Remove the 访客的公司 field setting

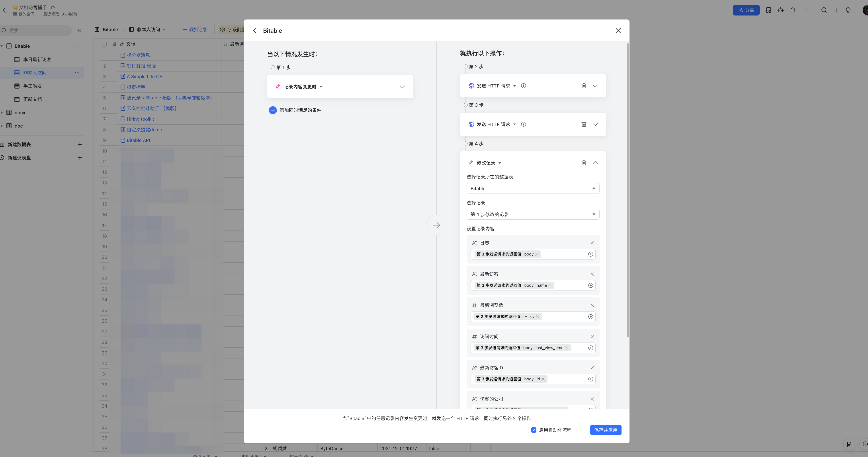pyautogui.click(x=592, y=399)
